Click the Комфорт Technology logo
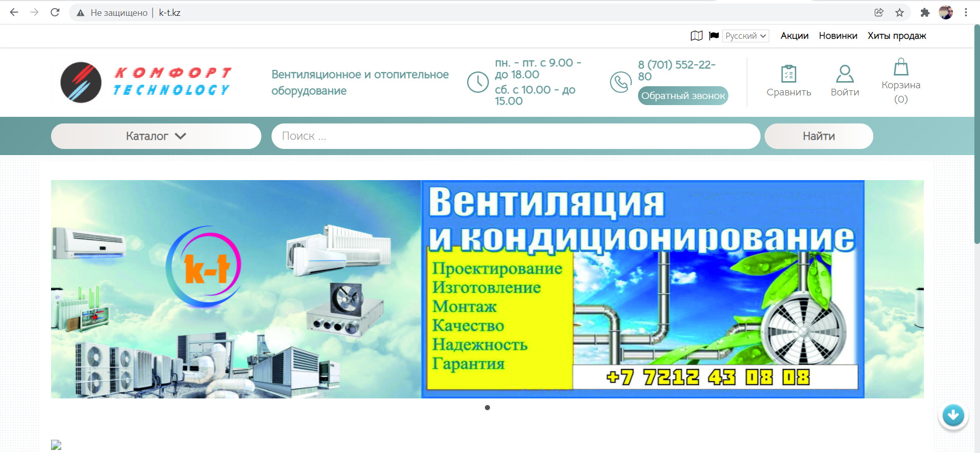Viewport: 980px width, 453px height. point(146,82)
